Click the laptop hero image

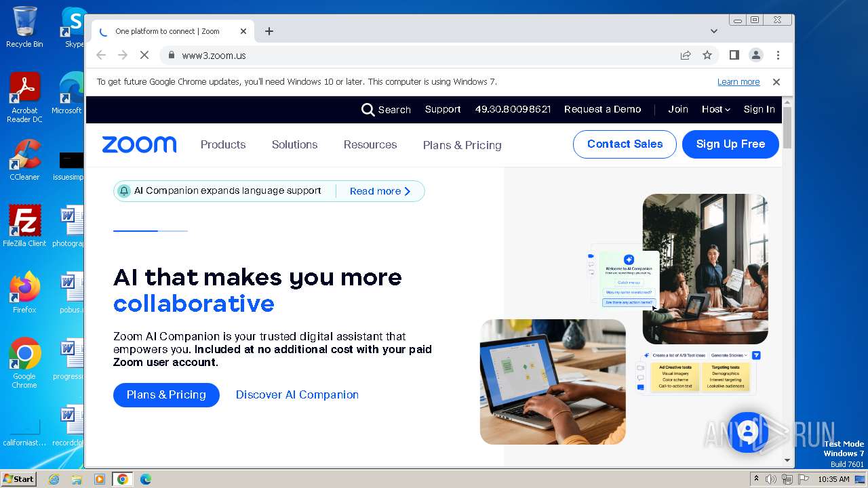pyautogui.click(x=553, y=382)
